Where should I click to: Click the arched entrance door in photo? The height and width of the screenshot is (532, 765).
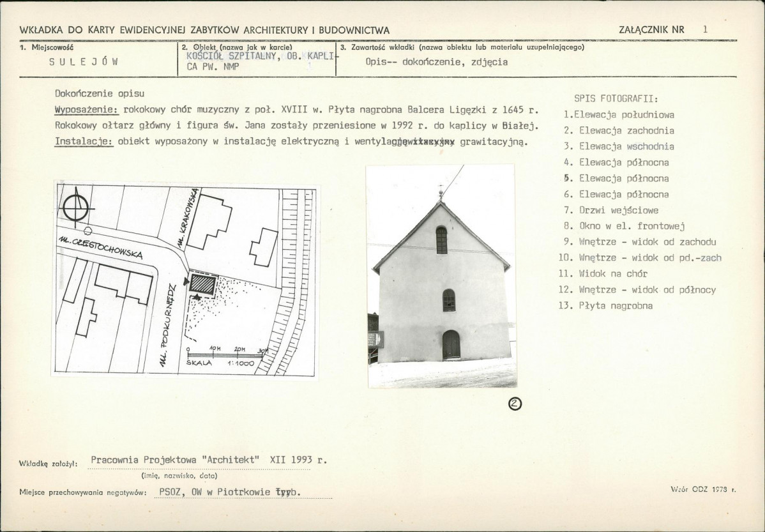[451, 345]
